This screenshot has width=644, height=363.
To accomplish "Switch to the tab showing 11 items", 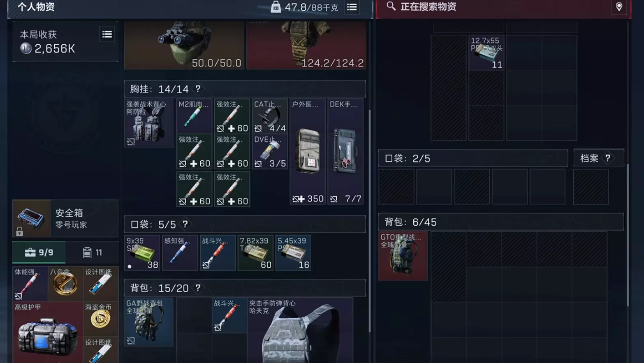I will tap(92, 252).
